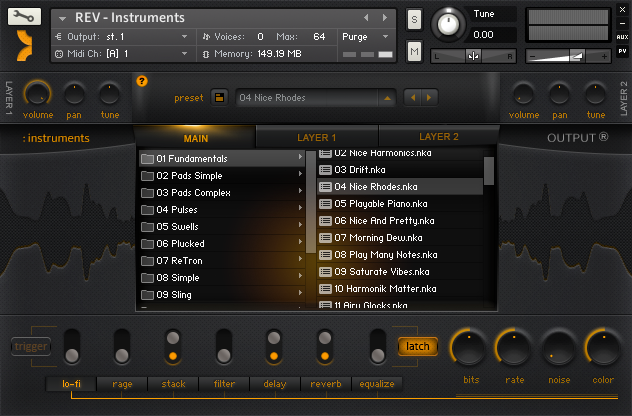This screenshot has height=416, width=632.
Task: Minimize instrument view with minus icon
Action: click(x=622, y=23)
